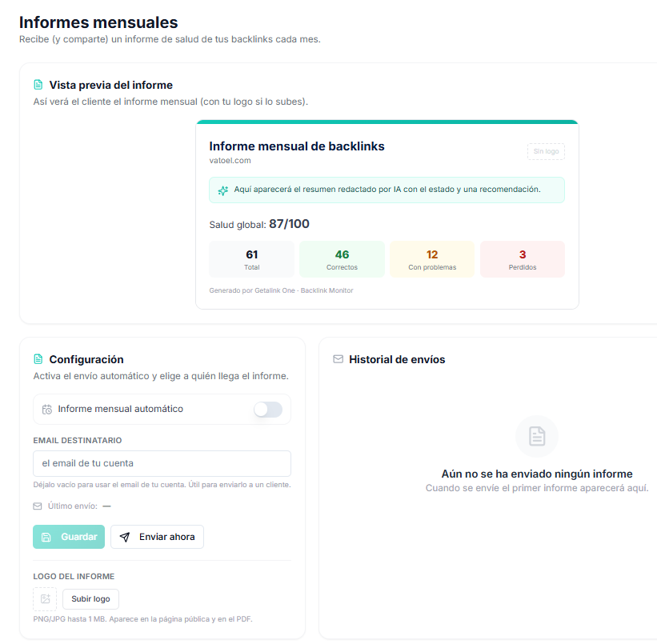657x644 pixels.
Task: Click the Informes mensuales page heading
Action: tap(98, 22)
